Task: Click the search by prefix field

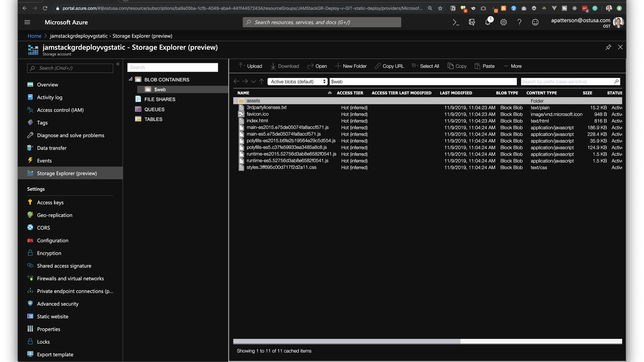Action: click(567, 81)
